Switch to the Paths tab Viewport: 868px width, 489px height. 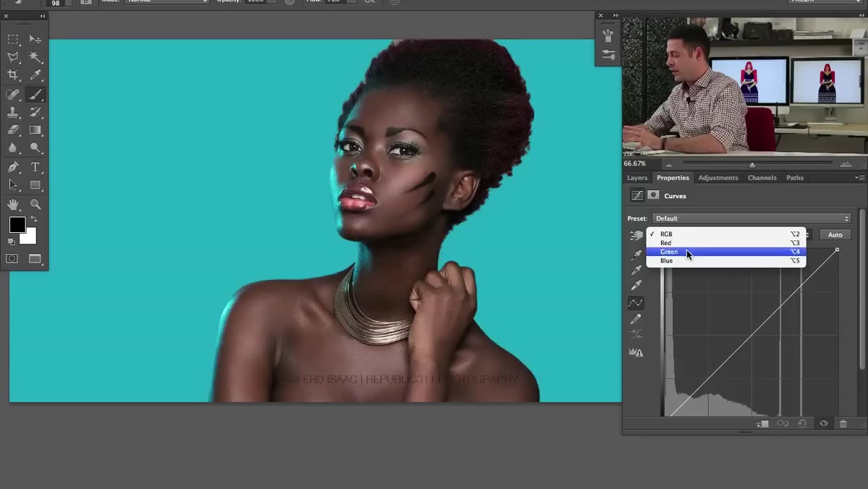[795, 178]
